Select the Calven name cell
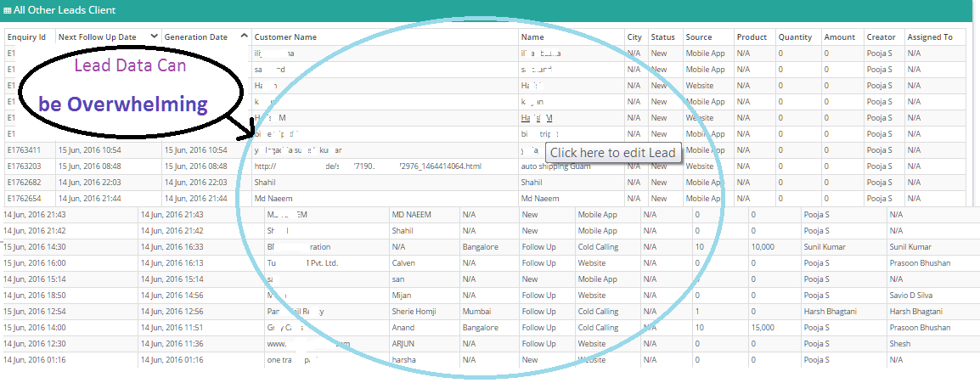Image resolution: width=980 pixels, height=383 pixels. [403, 263]
